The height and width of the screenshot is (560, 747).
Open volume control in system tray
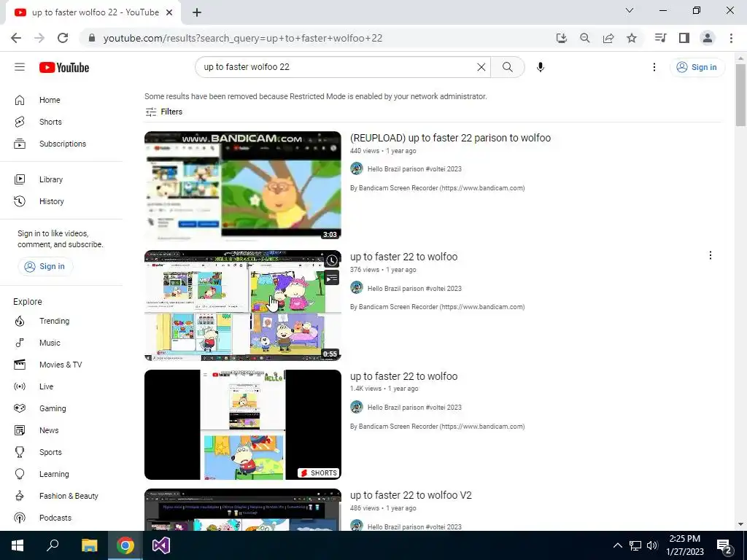(652, 545)
